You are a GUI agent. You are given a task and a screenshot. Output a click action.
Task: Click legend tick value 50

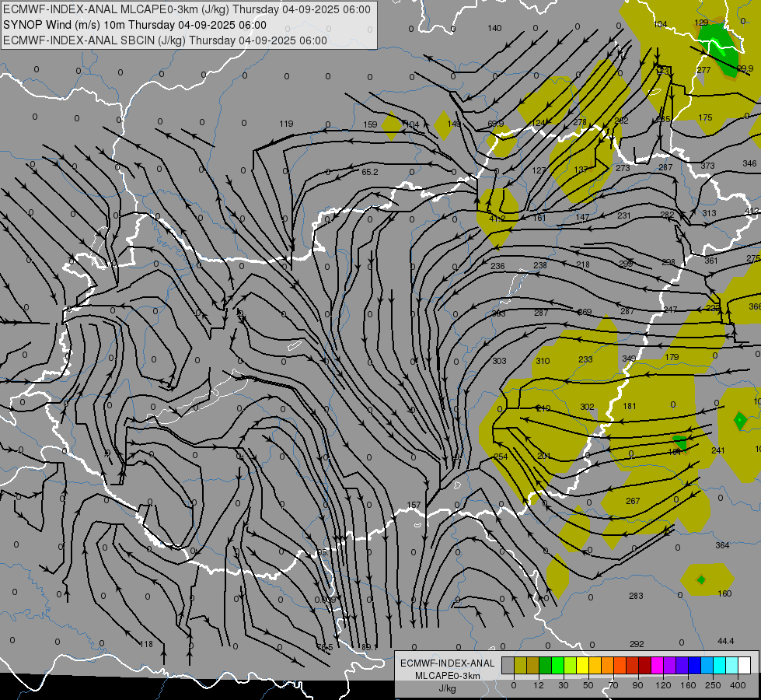pyautogui.click(x=588, y=685)
